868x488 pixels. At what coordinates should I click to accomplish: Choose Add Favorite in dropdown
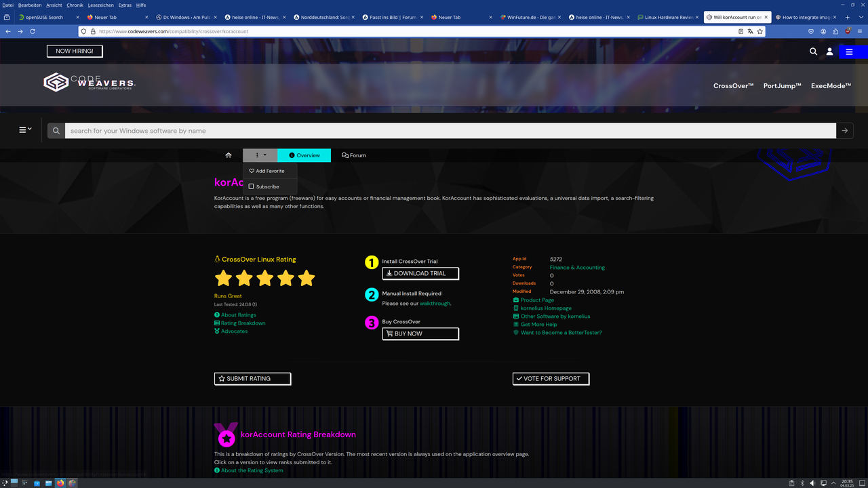270,171
